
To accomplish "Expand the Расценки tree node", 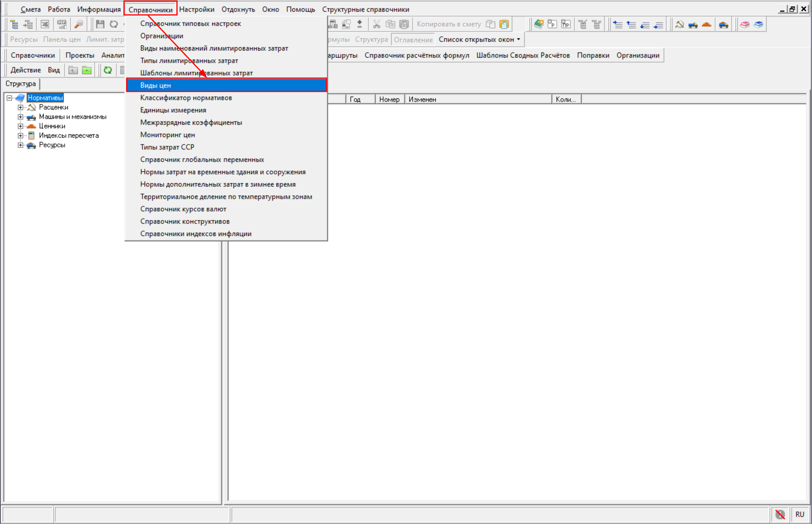I will click(x=20, y=107).
